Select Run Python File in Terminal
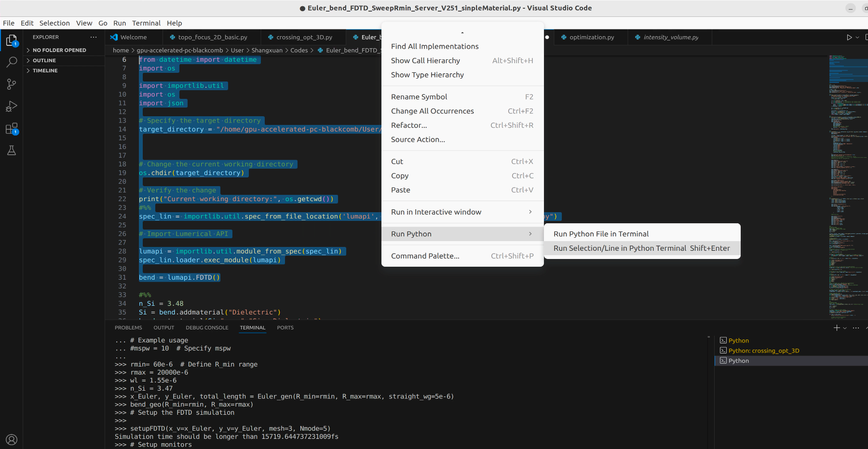Screen dimensions: 868x449 pos(601,234)
